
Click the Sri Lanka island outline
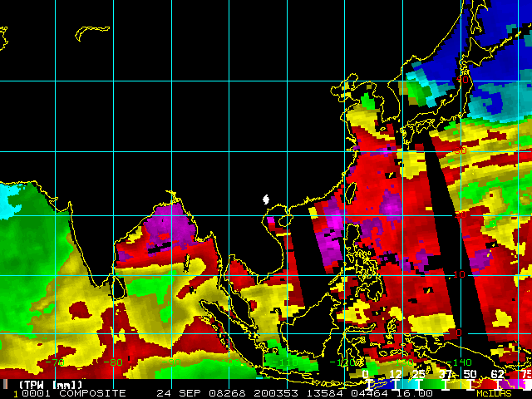tap(118, 288)
